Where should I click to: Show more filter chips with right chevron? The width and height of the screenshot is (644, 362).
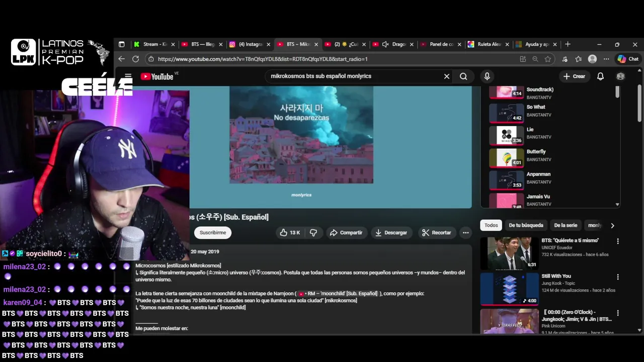(612, 225)
